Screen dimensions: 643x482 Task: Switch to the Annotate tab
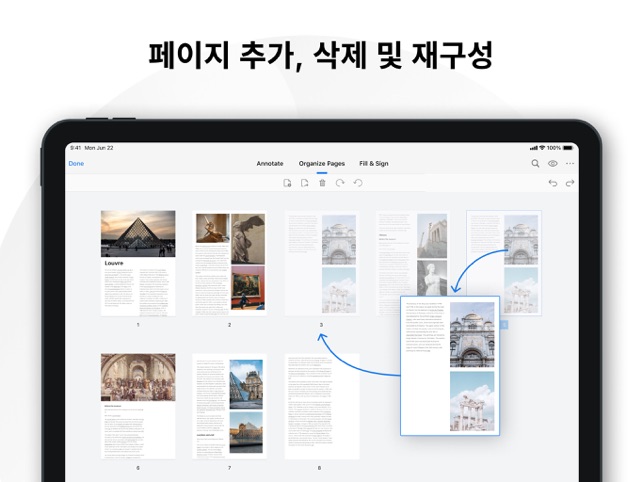[x=270, y=163]
